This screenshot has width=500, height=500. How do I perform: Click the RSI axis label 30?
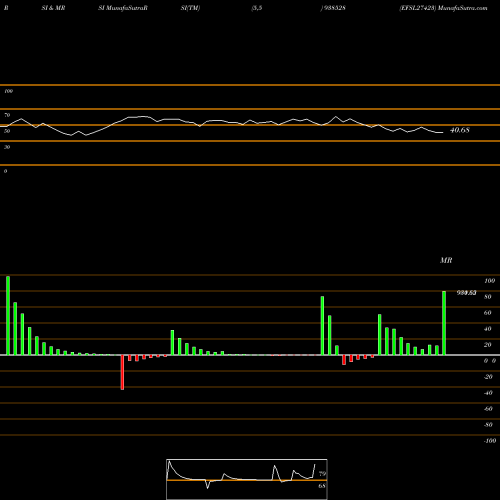tap(7, 147)
